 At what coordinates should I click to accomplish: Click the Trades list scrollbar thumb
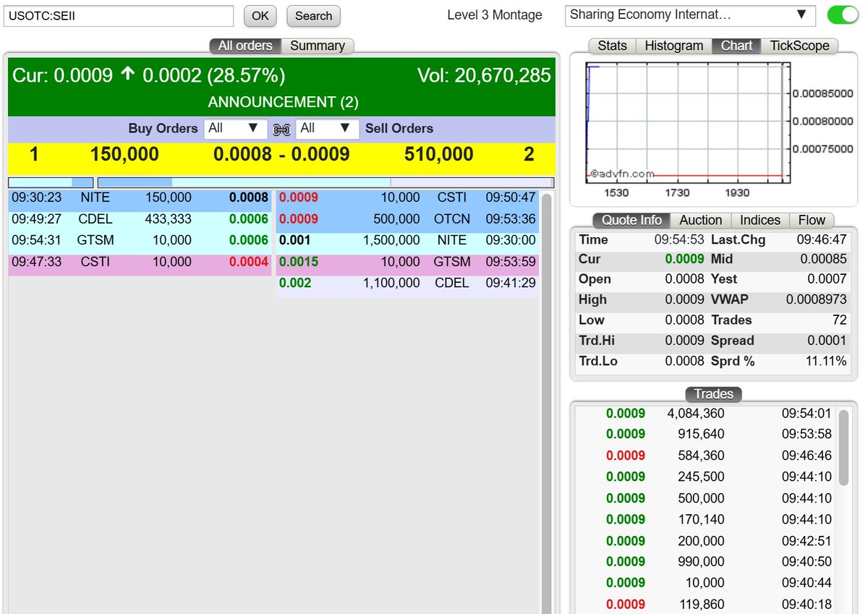(x=843, y=447)
